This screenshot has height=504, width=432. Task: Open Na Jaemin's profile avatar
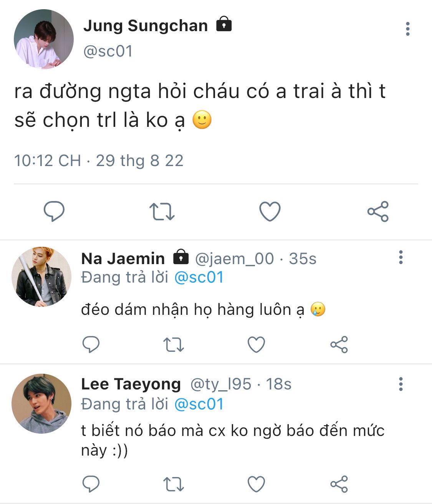click(41, 277)
